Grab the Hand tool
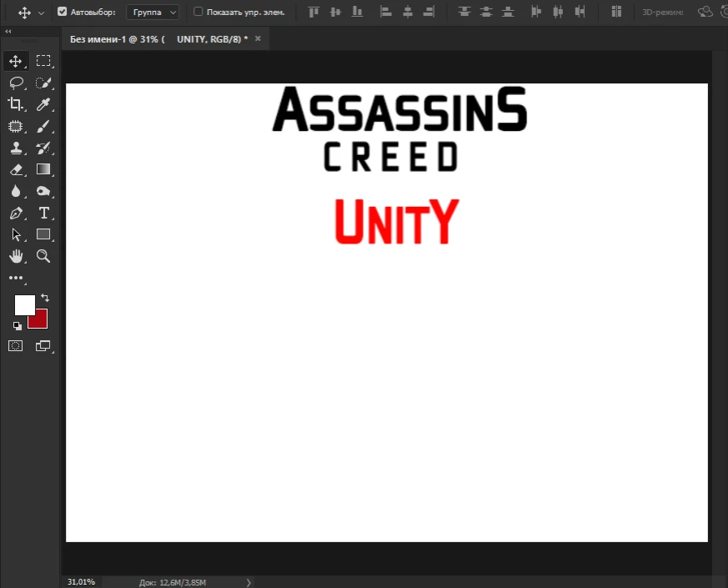The width and height of the screenshot is (728, 588). [15, 256]
